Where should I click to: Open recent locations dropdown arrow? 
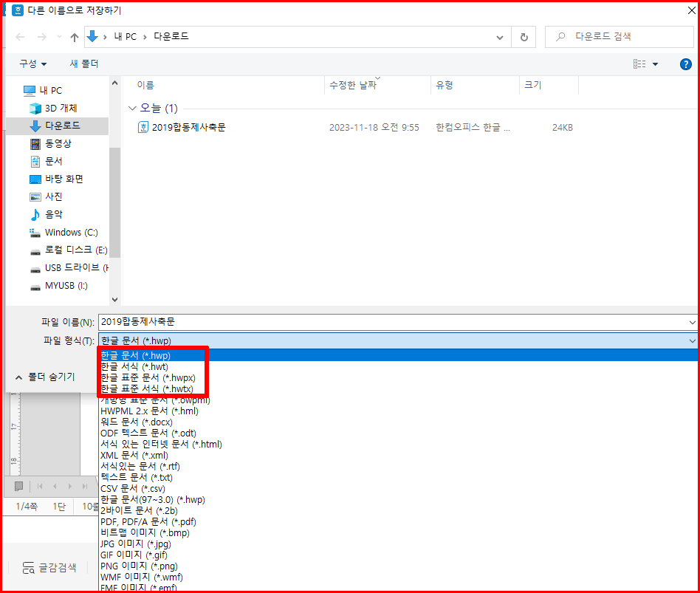pos(59,37)
